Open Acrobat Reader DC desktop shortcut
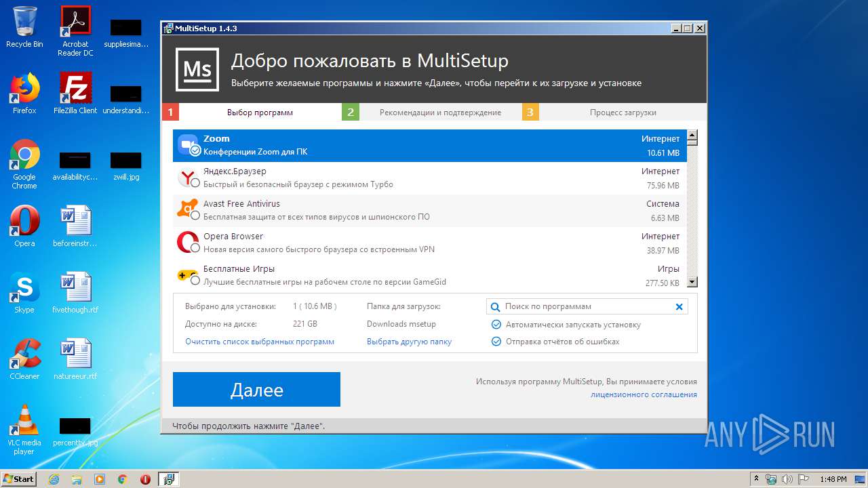This screenshot has height=488, width=868. [x=75, y=30]
